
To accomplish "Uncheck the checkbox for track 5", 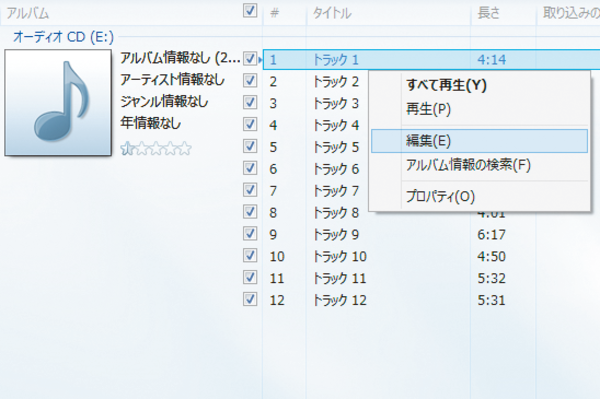I will [x=250, y=146].
